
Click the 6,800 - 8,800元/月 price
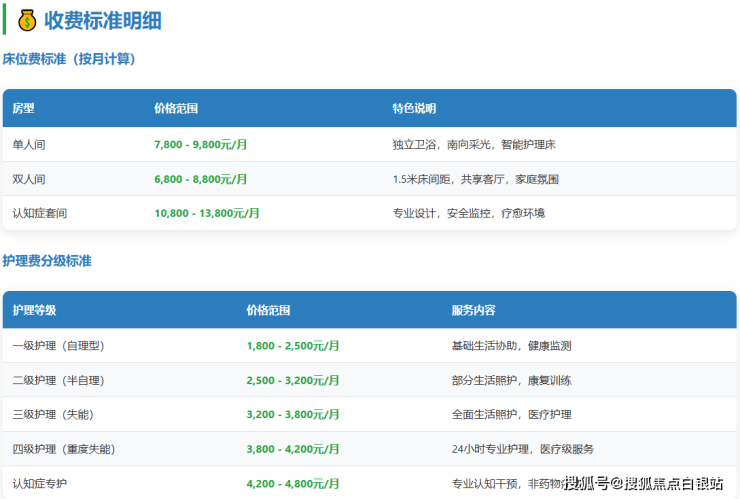tap(201, 179)
